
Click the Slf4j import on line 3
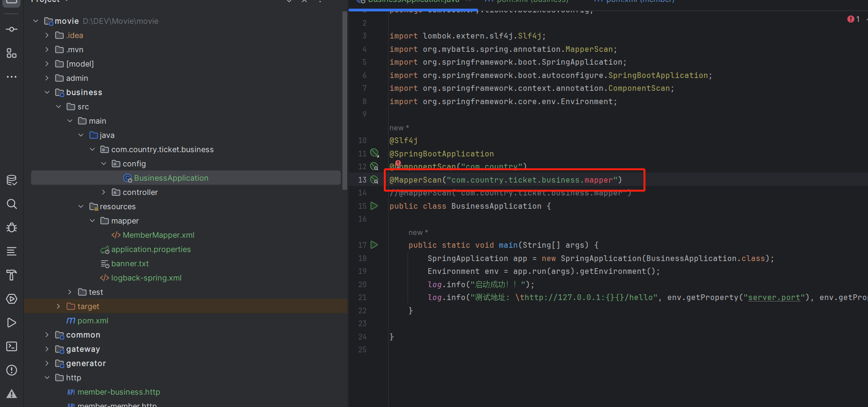pyautogui.click(x=468, y=36)
